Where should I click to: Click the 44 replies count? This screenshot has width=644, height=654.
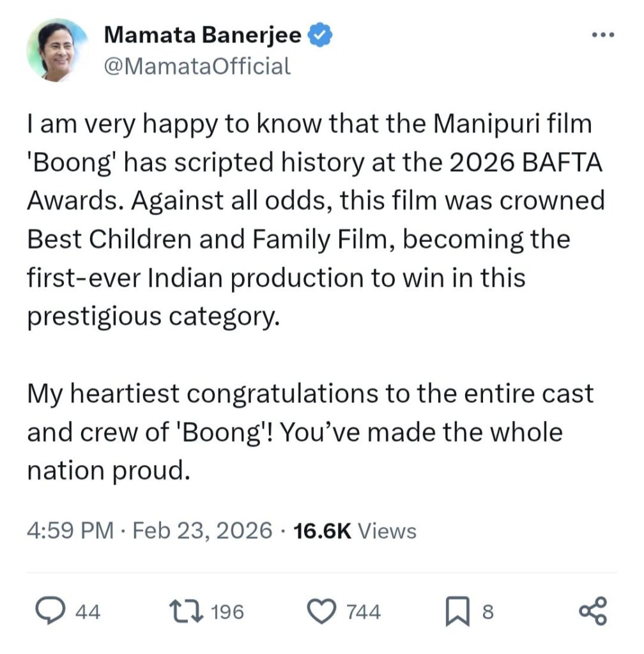pos(88,612)
